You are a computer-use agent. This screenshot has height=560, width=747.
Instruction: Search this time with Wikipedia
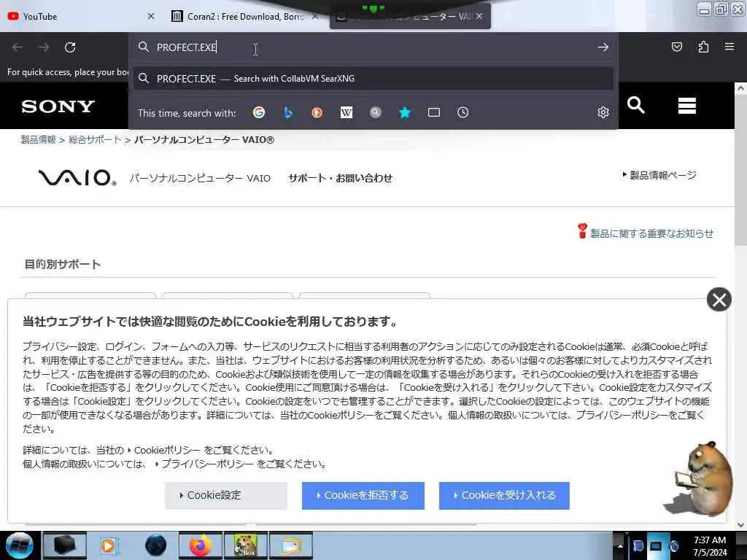click(x=347, y=112)
